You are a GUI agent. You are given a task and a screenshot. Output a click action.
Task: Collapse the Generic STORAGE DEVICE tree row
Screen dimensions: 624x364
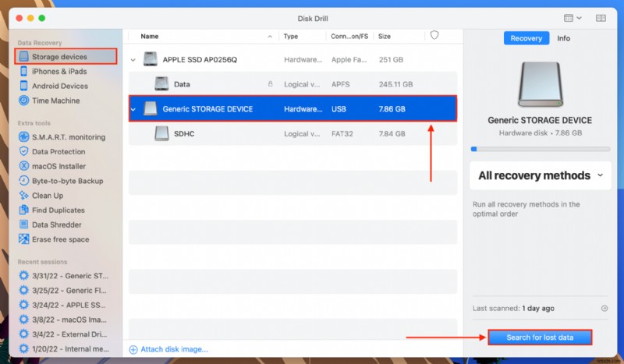[x=133, y=109]
